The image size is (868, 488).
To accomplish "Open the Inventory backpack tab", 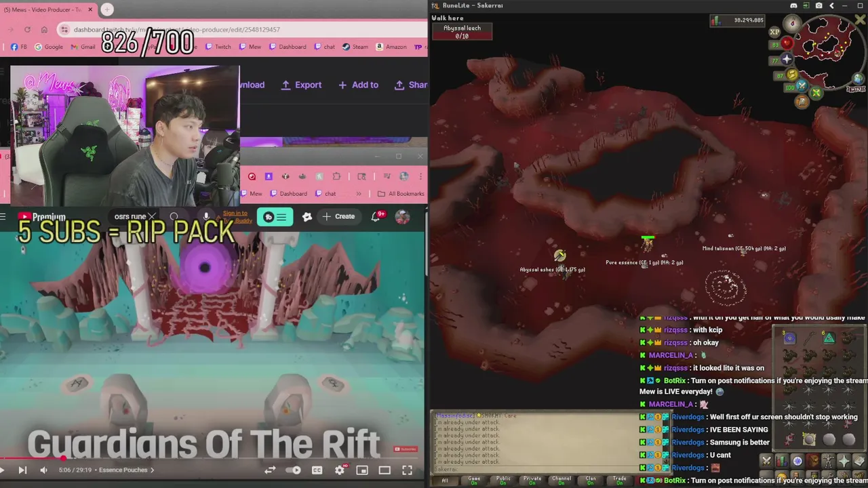I will 813,461.
